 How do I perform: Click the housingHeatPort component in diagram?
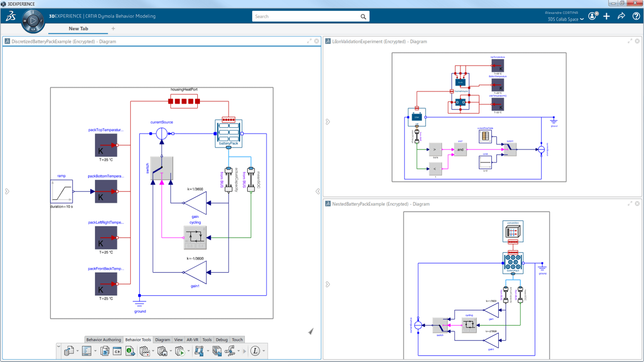[x=183, y=101]
